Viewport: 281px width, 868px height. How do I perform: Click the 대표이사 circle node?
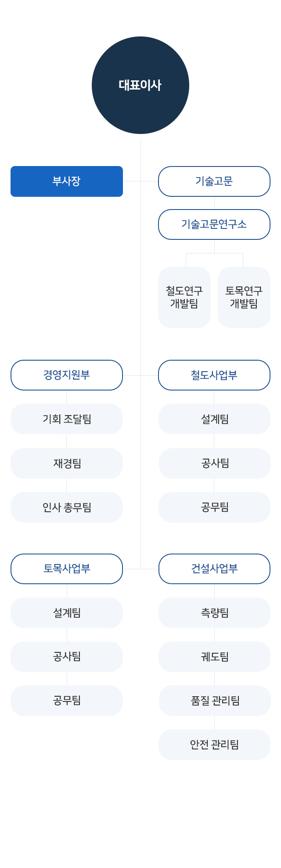tap(140, 85)
